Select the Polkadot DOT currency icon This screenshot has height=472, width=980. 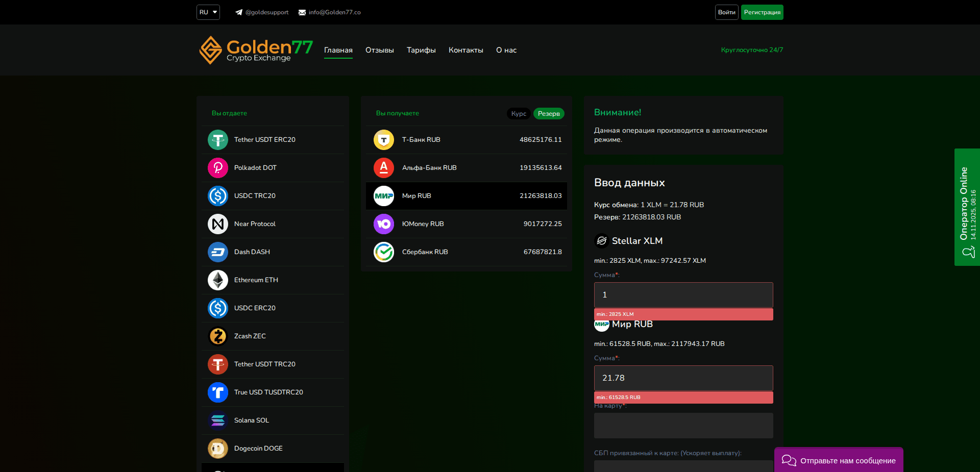(x=218, y=167)
